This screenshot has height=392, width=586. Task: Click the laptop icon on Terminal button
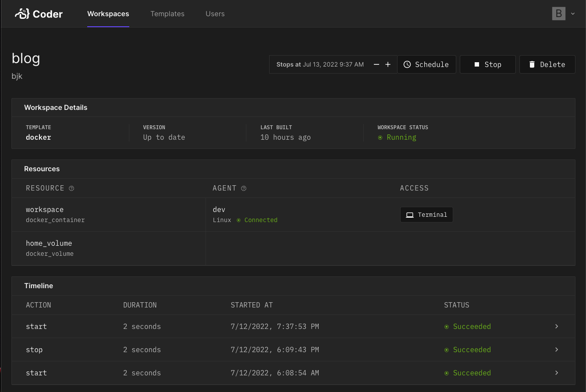tap(410, 215)
